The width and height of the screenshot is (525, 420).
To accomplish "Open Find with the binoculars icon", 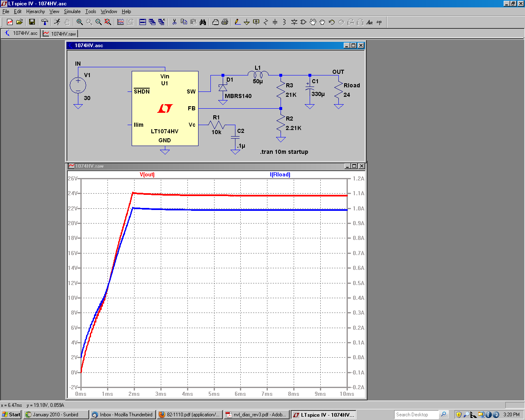I will pos(203,22).
